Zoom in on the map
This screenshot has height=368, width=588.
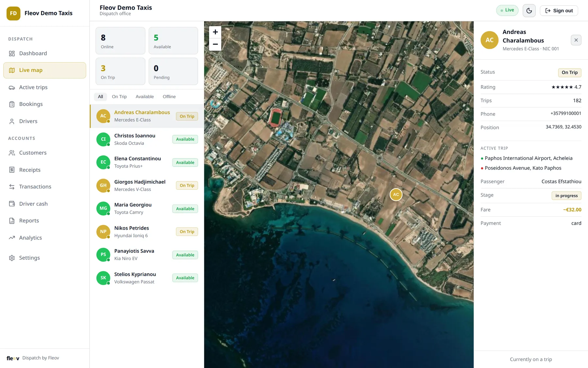pyautogui.click(x=215, y=32)
